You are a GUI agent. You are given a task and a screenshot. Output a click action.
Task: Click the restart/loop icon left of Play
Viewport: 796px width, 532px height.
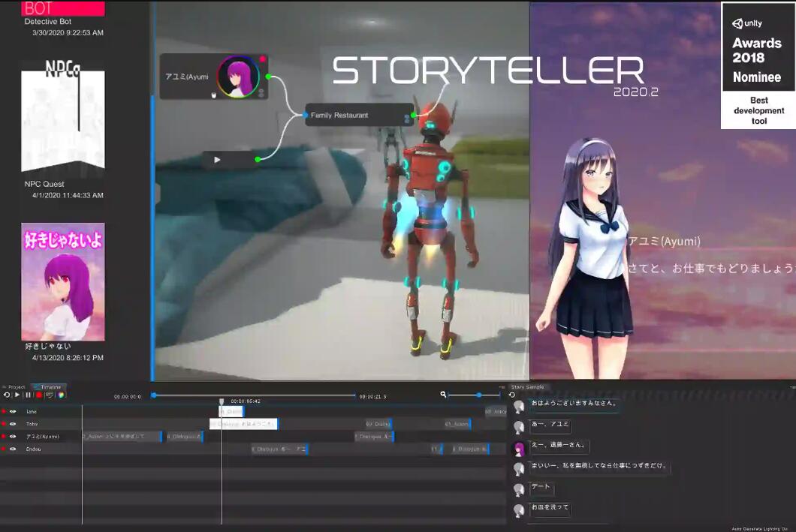click(6, 395)
